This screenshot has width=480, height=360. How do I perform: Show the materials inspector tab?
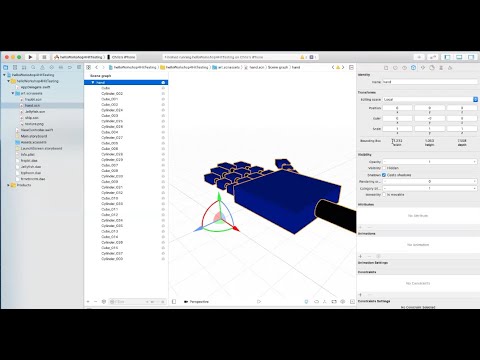432,68
